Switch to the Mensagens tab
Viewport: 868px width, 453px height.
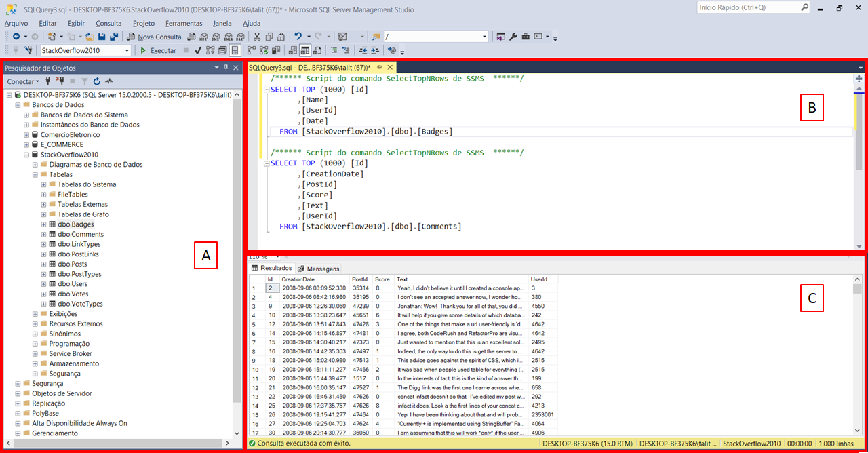point(319,269)
